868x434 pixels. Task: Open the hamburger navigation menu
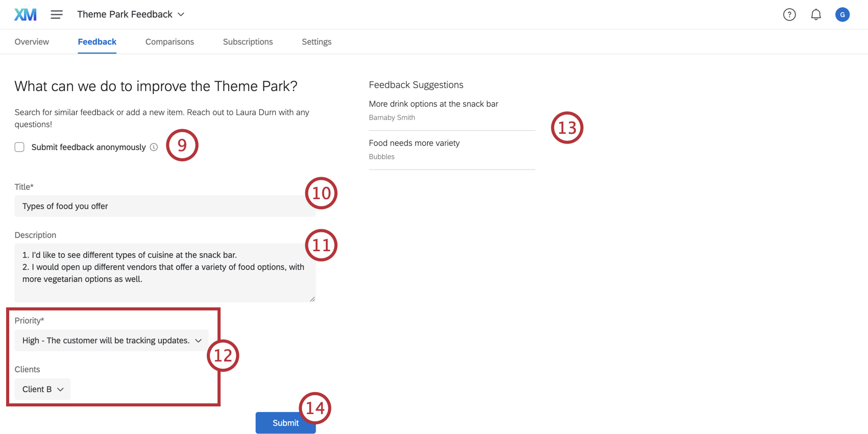pyautogui.click(x=57, y=14)
